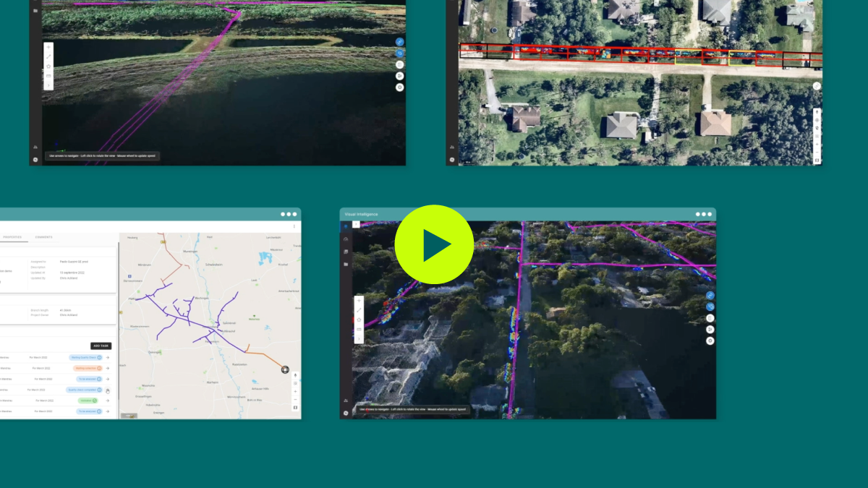Image resolution: width=868 pixels, height=488 pixels.
Task: Open the folder icon in Visual Intelligence sidebar
Action: [345, 263]
